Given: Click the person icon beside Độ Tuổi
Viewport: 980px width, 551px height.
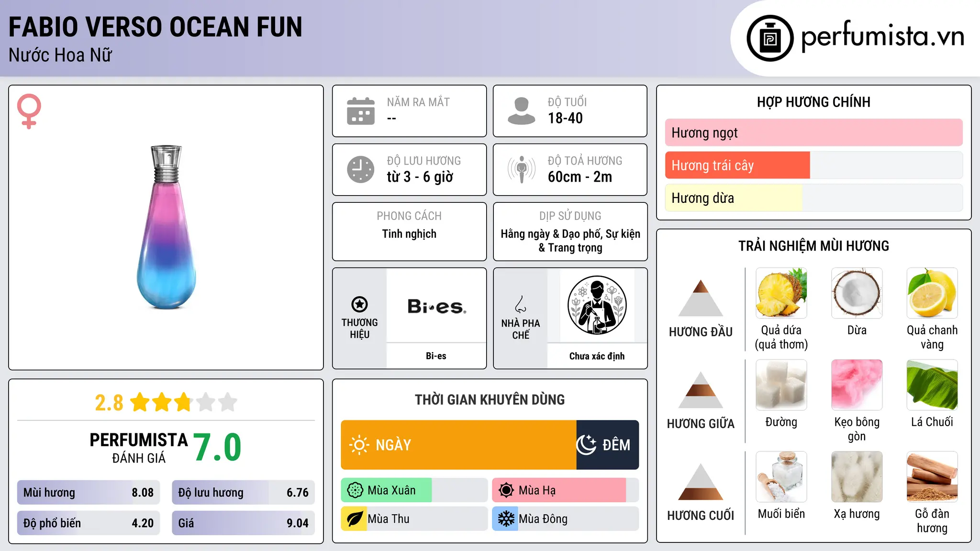Looking at the screenshot, I should (x=522, y=111).
